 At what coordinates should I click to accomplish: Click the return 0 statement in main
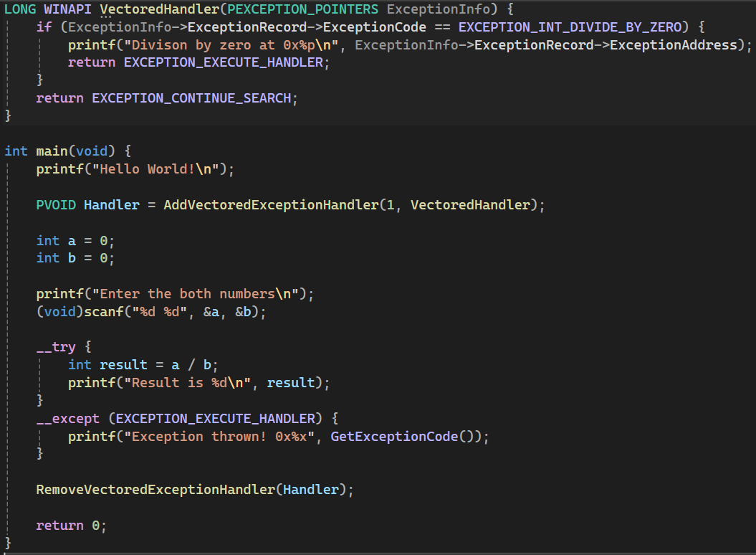[x=70, y=526]
